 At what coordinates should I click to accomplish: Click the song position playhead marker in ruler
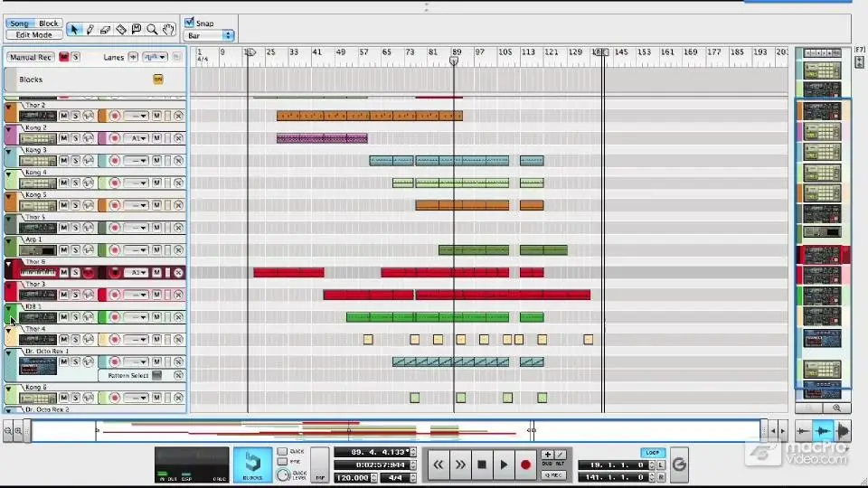tap(454, 61)
